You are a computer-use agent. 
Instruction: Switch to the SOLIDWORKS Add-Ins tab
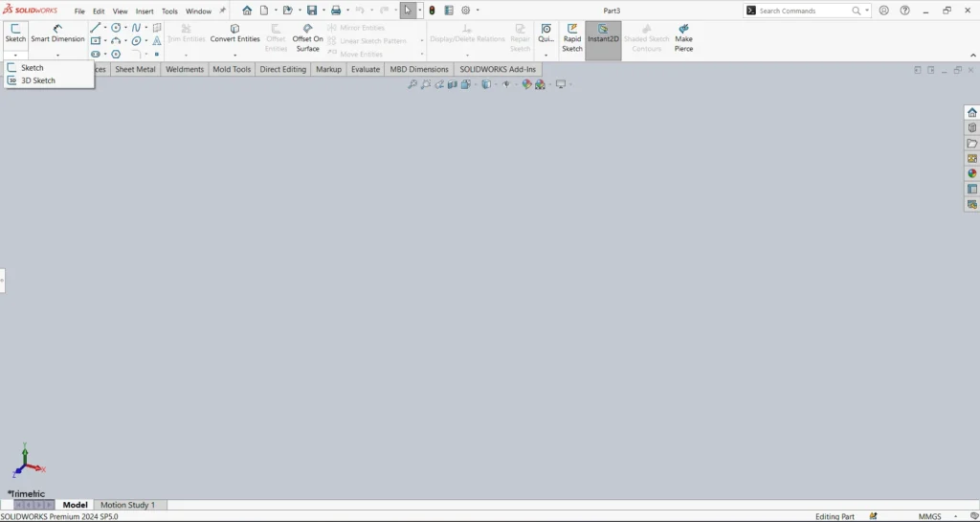(498, 69)
